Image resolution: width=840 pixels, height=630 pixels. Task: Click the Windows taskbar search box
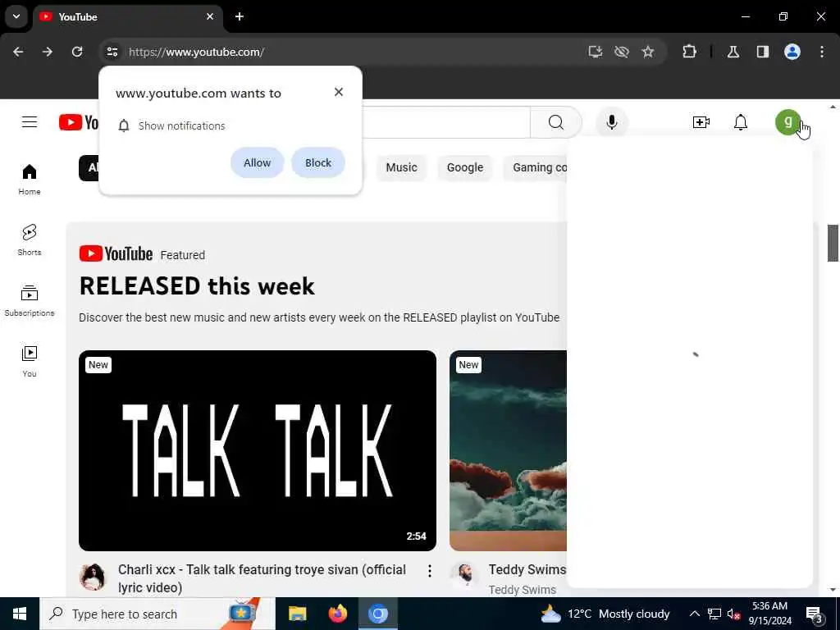[x=157, y=614]
